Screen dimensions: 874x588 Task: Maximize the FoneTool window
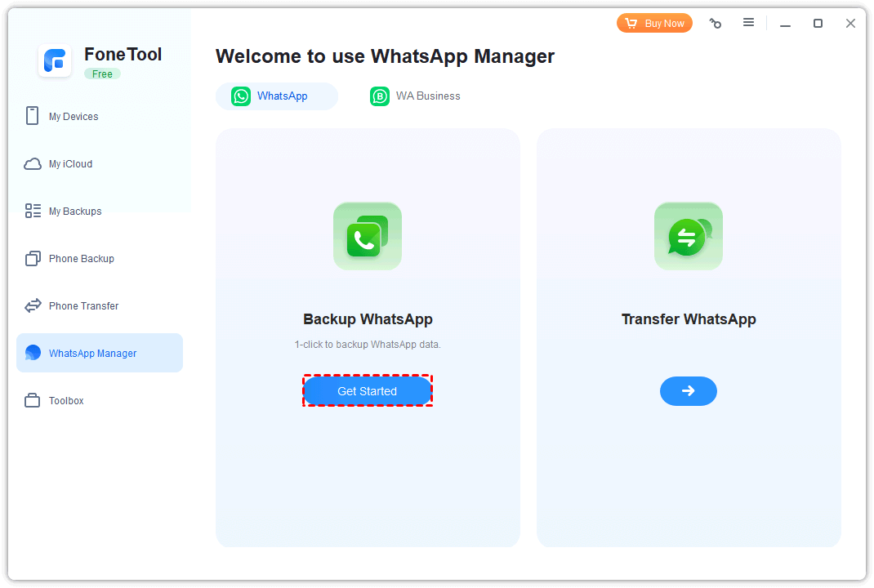click(x=818, y=24)
